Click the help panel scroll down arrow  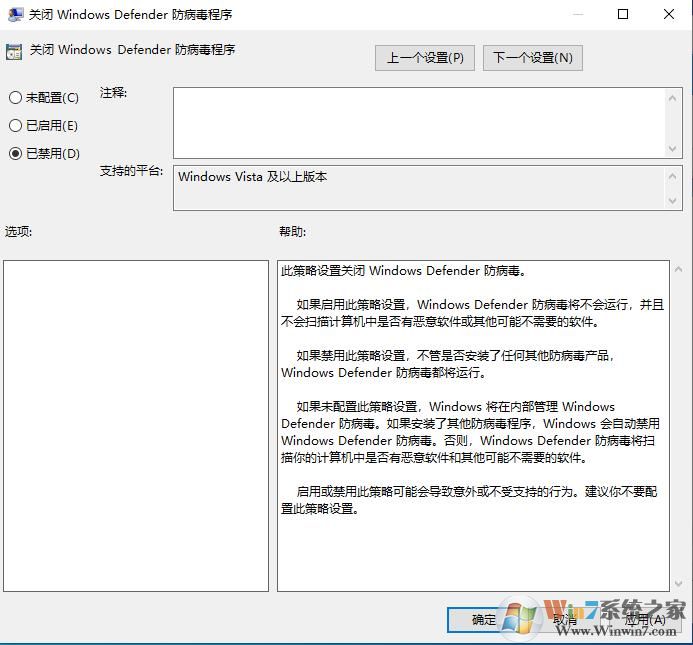click(678, 584)
